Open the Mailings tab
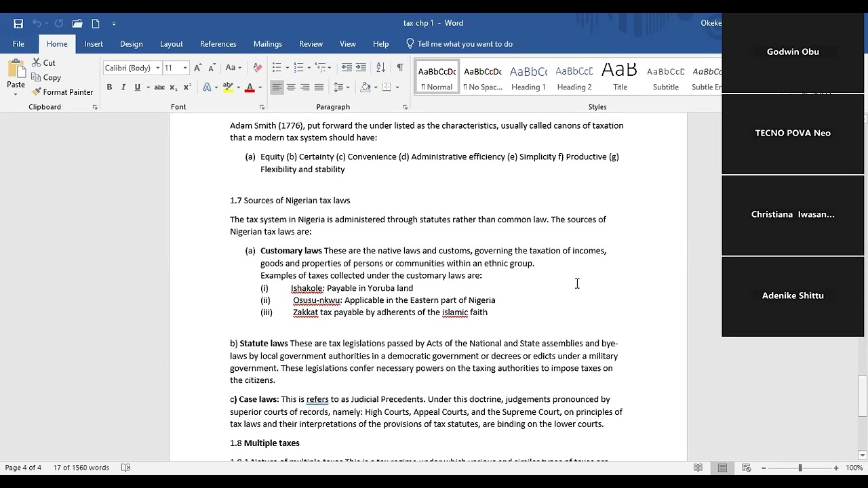The width and height of the screenshot is (868, 488). coord(268,44)
